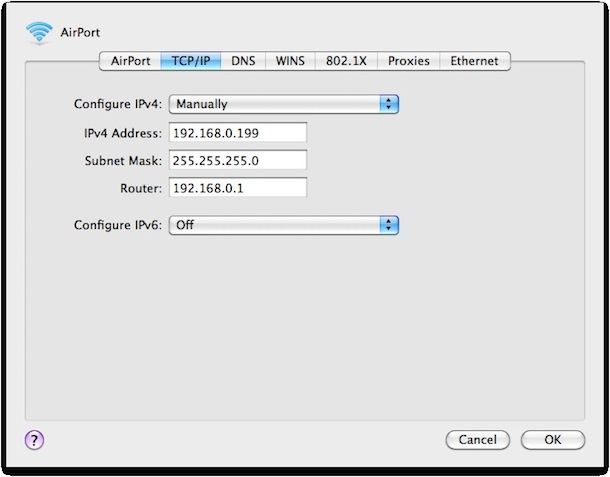Click the Router label
Viewport: 610px width, 477px height.
[141, 188]
